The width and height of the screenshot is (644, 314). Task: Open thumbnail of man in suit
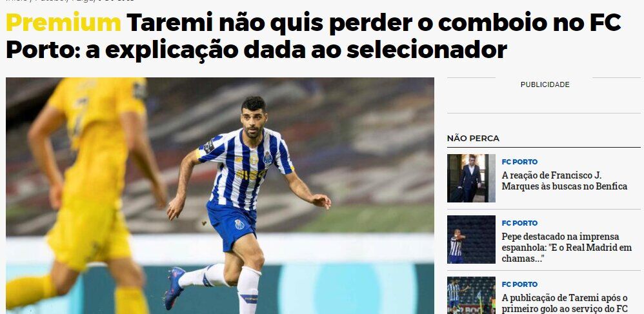pos(471,178)
